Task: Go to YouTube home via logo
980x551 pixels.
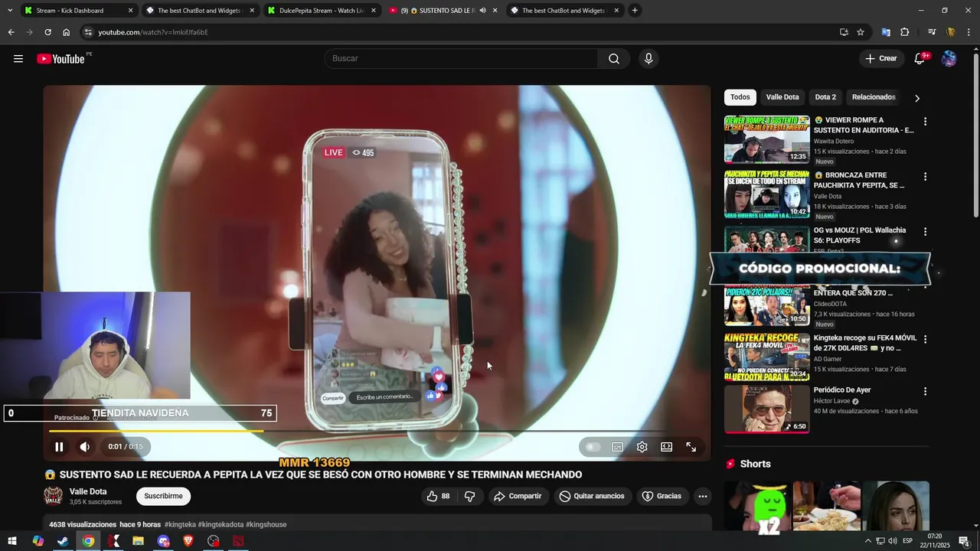Action: pos(61,59)
